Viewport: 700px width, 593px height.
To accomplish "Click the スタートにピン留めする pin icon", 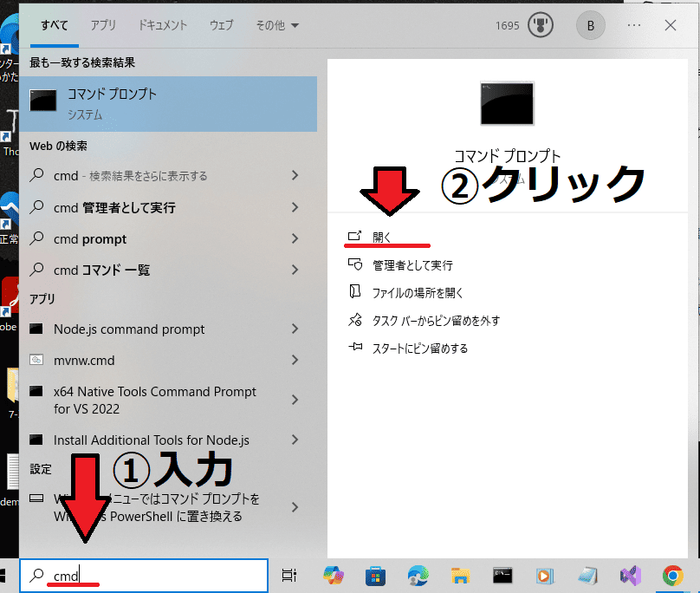I will [354, 349].
